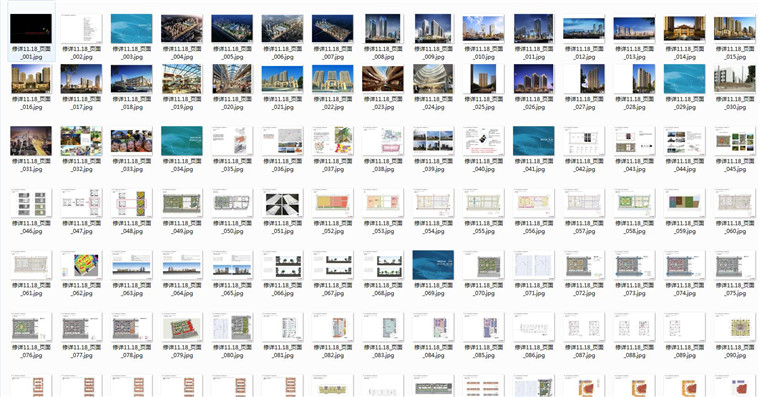This screenshot has height=397, width=760.
Task: Select the colored zoning map thumbnail _037.jpg
Action: pyautogui.click(x=332, y=141)
